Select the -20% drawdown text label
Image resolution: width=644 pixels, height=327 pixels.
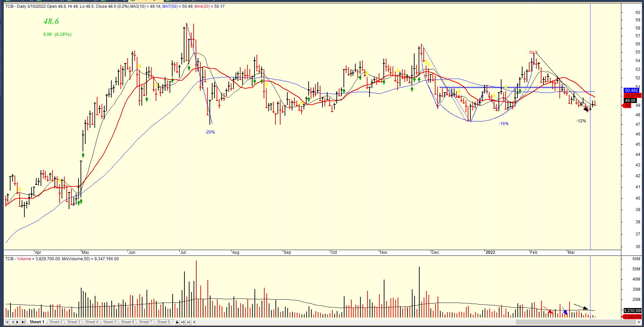210,132
